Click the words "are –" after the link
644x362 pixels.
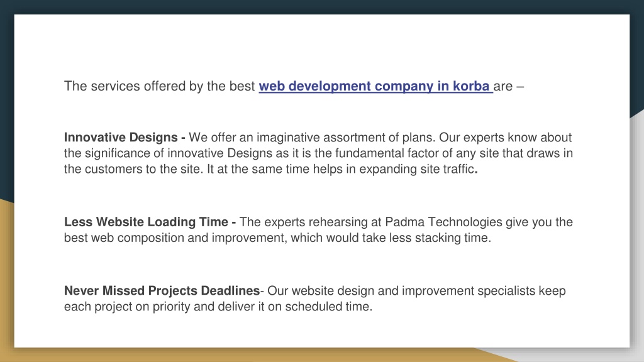(509, 87)
